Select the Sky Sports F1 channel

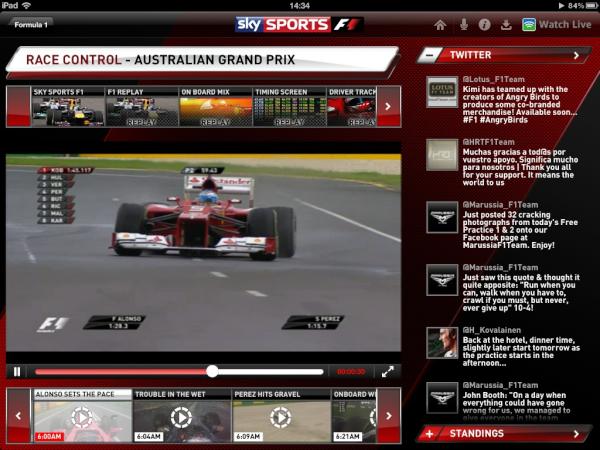pyautogui.click(x=68, y=107)
